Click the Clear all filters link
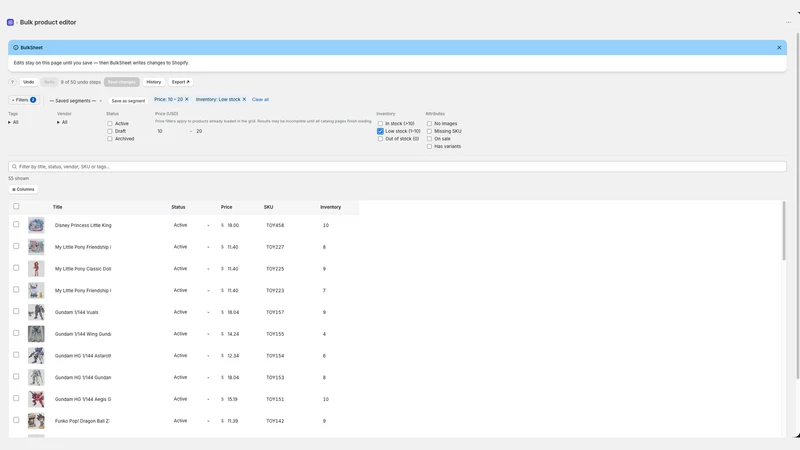800x450 pixels. tap(260, 99)
